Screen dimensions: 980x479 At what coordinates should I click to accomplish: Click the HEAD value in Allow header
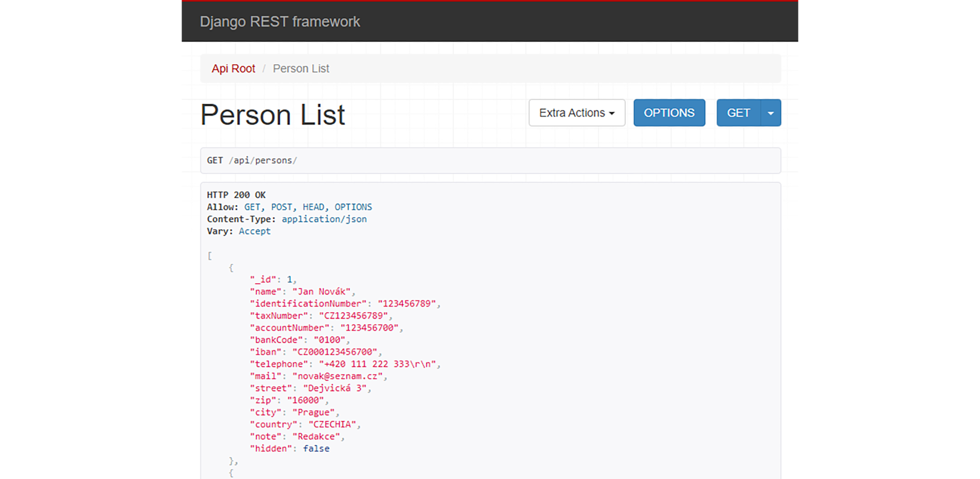[x=313, y=207]
